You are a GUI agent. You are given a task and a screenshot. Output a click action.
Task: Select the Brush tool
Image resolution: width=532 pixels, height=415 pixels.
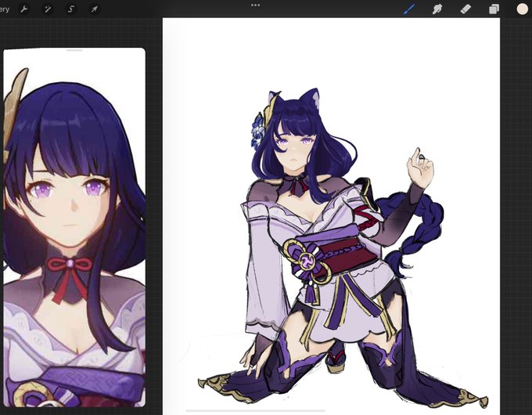point(409,9)
